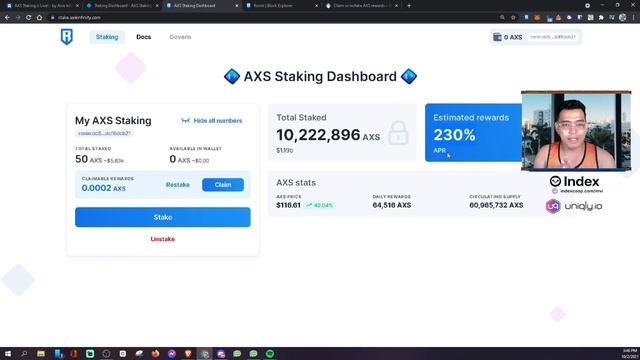
Task: Open the Windows Start menu
Action: pos(7,353)
